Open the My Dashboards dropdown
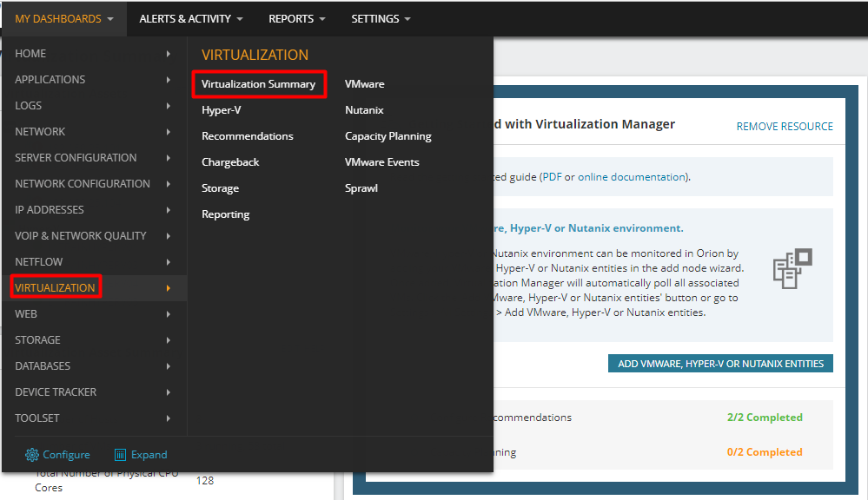Image resolution: width=868 pixels, height=500 pixels. (x=64, y=19)
